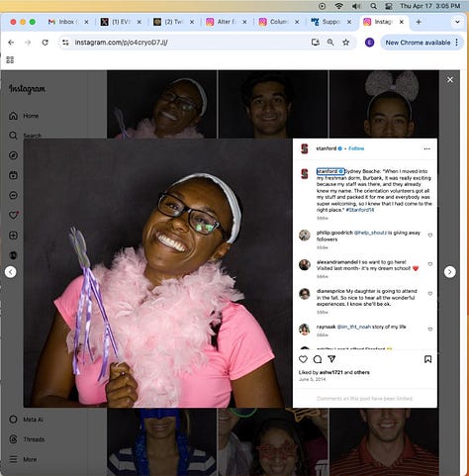Image resolution: width=469 pixels, height=476 pixels.
Task: Go to next post arrow
Action: pos(449,272)
